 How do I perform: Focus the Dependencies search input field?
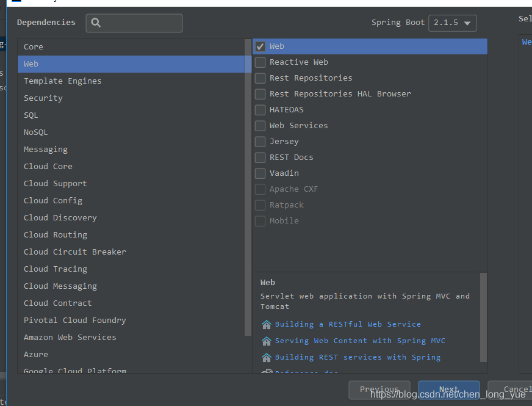[134, 23]
